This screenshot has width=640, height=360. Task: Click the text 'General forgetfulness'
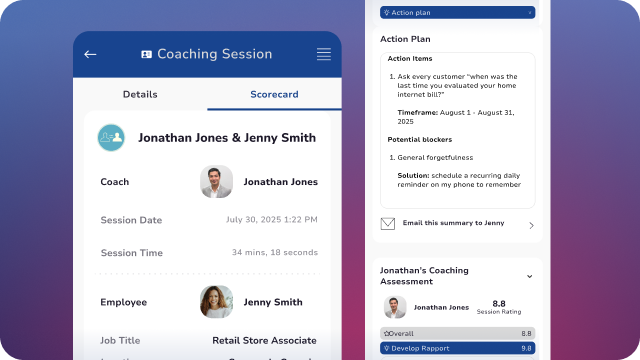click(435, 158)
